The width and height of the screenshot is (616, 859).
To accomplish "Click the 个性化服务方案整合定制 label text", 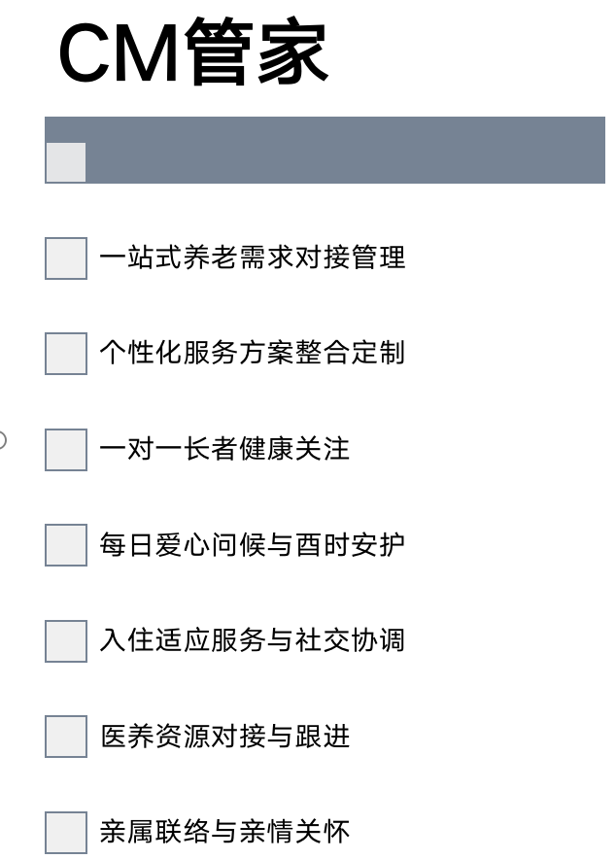I will click(253, 353).
